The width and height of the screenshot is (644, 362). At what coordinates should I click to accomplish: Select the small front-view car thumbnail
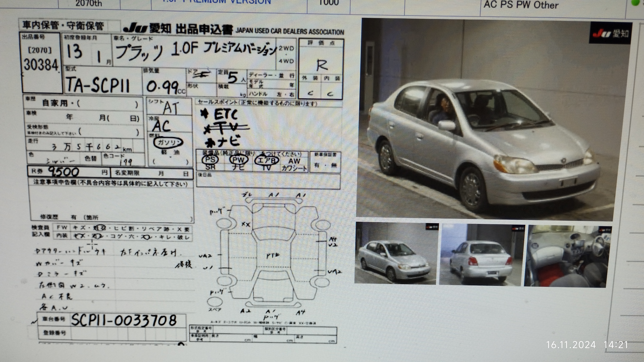point(397,253)
